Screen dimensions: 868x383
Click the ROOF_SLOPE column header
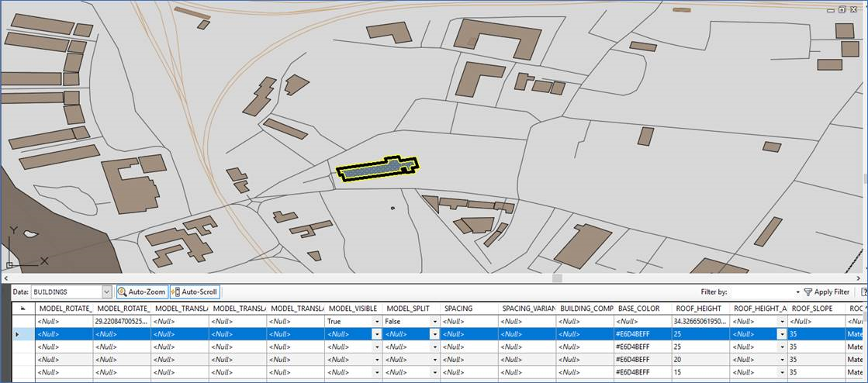coord(811,309)
